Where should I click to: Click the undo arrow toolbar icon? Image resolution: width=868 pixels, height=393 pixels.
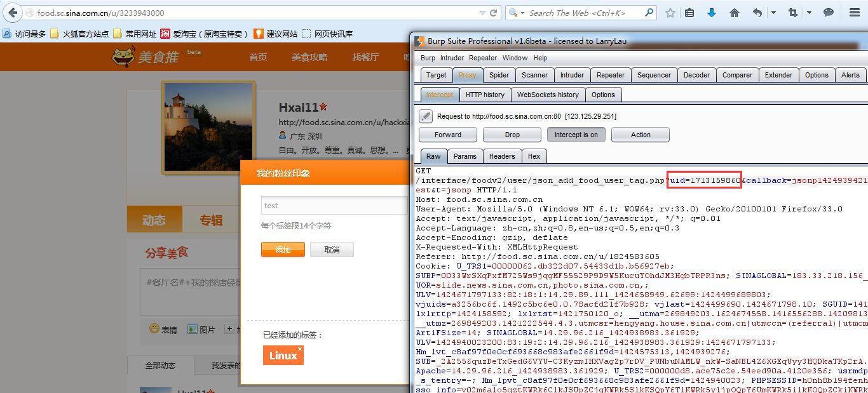[x=757, y=13]
